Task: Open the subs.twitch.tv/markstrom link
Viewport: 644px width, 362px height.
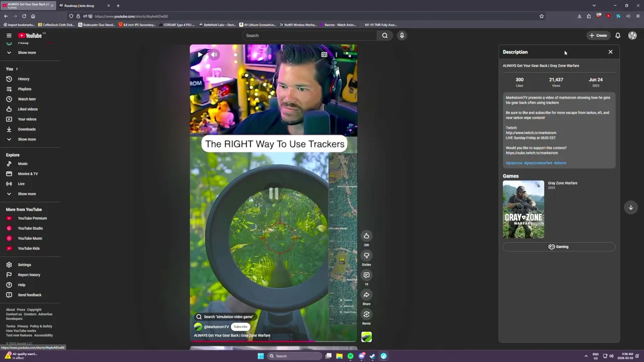Action: pos(532,153)
